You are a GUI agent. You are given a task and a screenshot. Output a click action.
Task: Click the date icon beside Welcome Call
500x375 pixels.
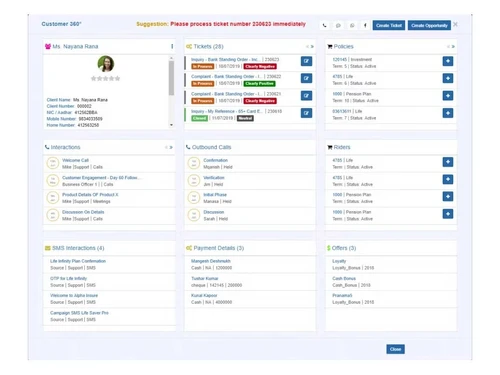53,163
